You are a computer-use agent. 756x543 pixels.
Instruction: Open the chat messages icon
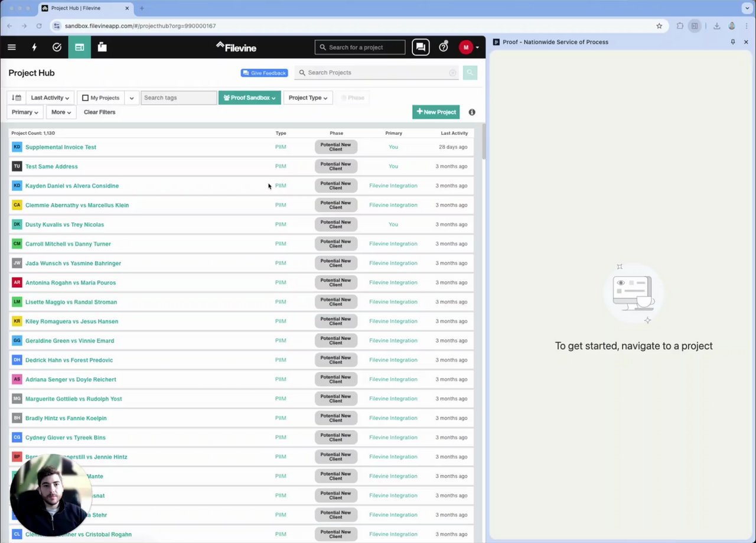click(x=421, y=47)
